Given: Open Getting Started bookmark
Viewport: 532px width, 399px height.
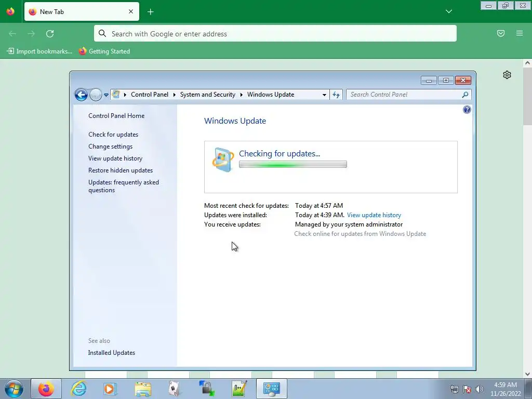Looking at the screenshot, I should tap(104, 51).
